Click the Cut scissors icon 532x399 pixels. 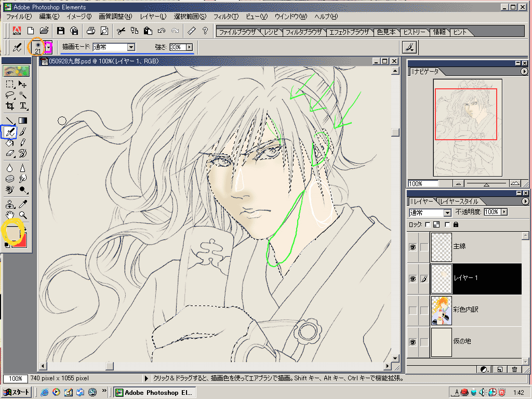[121, 31]
